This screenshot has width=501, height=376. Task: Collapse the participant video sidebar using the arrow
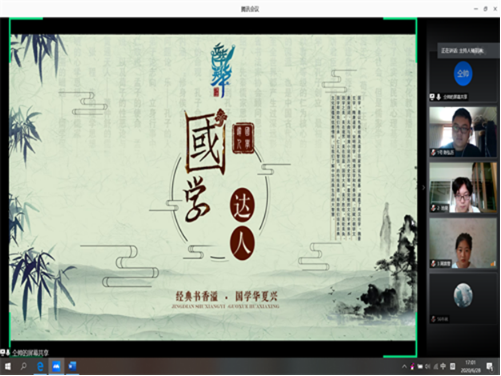[424, 188]
